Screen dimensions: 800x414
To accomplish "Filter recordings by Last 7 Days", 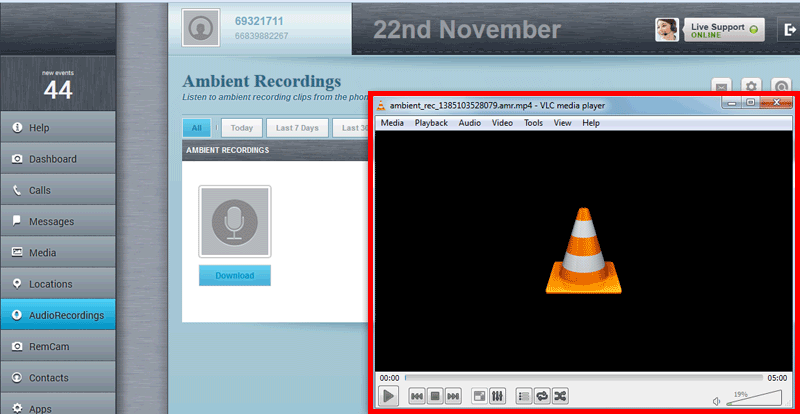I will pos(297,128).
